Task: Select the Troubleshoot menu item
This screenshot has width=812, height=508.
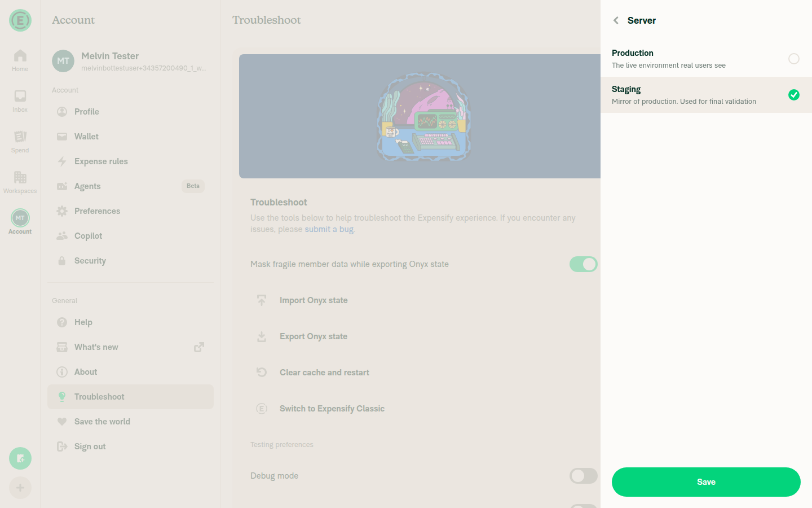Action: [x=130, y=397]
